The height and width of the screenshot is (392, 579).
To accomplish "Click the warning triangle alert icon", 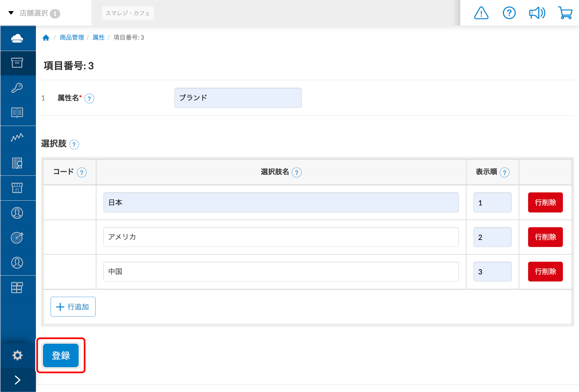I will (481, 13).
